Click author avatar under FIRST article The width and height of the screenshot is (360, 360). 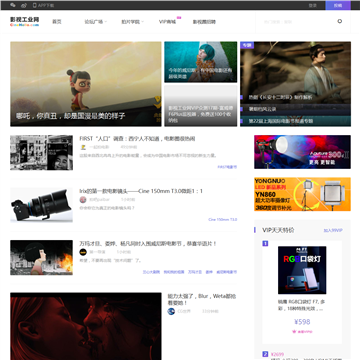(x=83, y=147)
